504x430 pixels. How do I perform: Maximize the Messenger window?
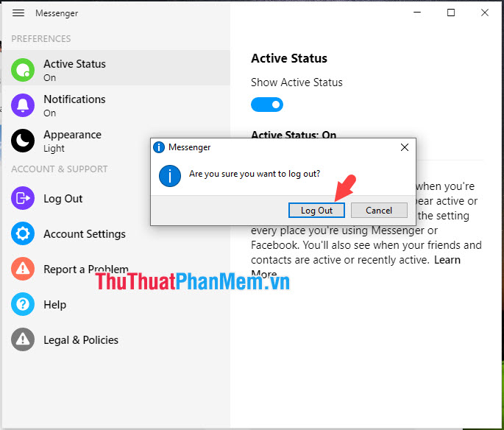pos(451,13)
